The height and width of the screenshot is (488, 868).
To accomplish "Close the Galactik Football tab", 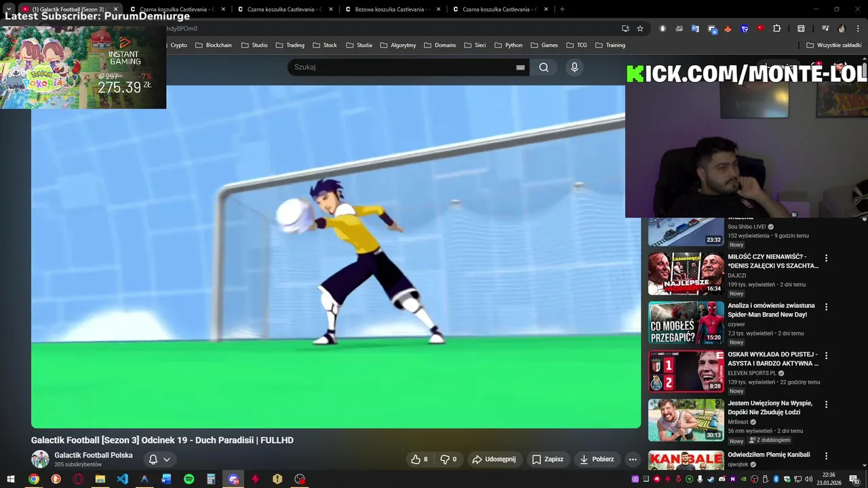I will [115, 9].
